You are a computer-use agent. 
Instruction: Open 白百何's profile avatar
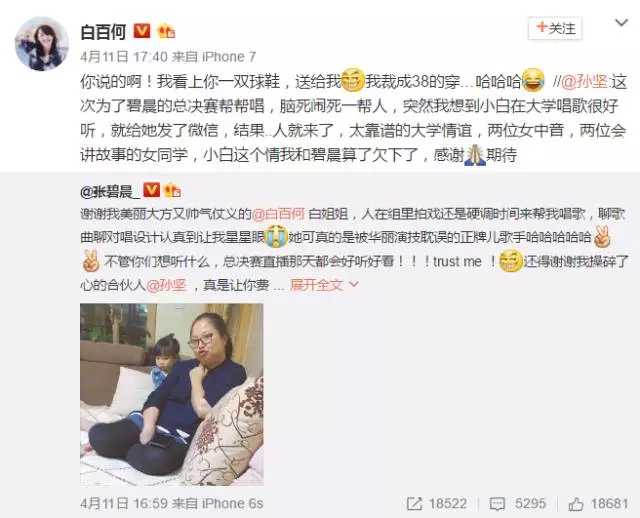tap(42, 44)
